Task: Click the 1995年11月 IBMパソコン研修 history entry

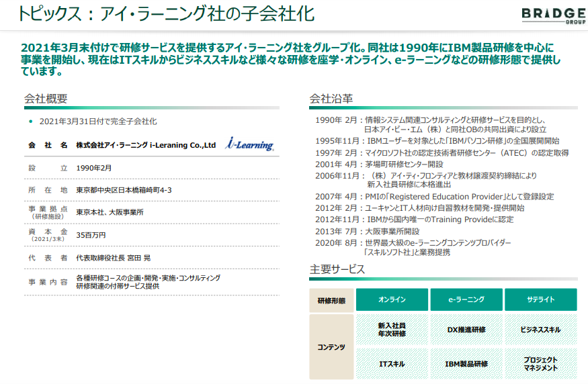Action: (x=437, y=141)
